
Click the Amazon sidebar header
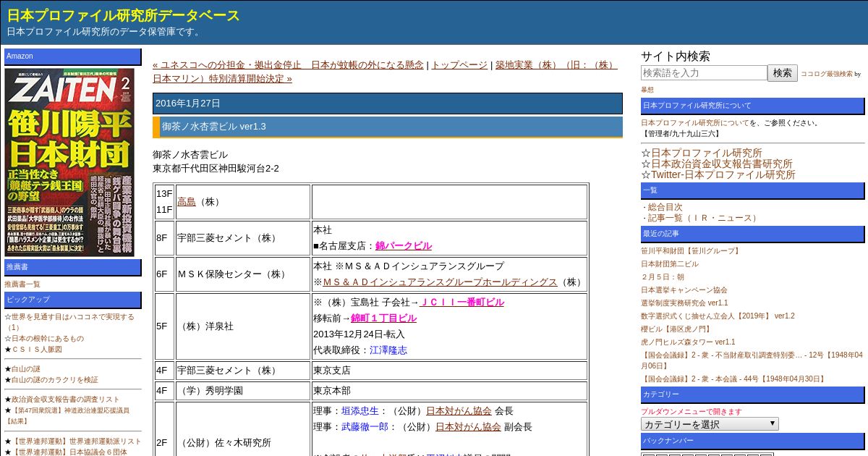(x=73, y=56)
